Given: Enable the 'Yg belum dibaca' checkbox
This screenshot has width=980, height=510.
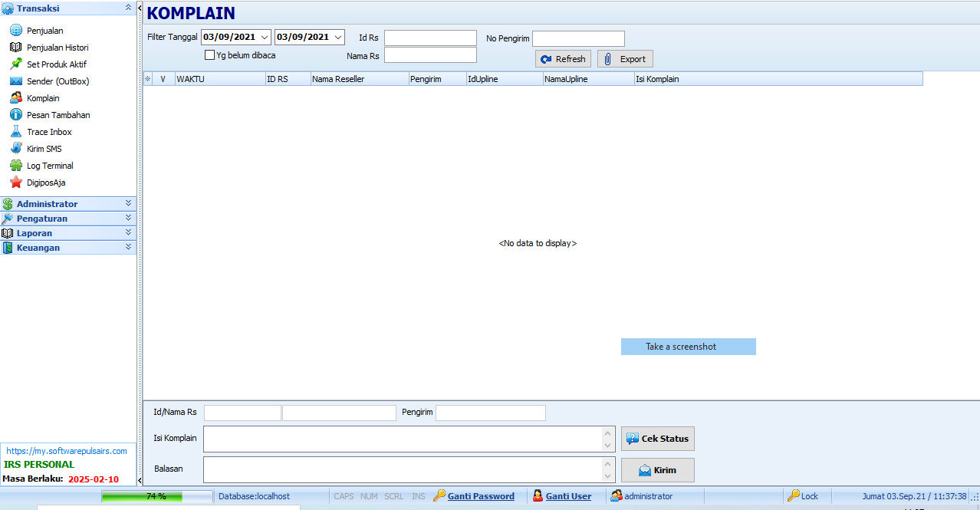Looking at the screenshot, I should (x=209, y=55).
